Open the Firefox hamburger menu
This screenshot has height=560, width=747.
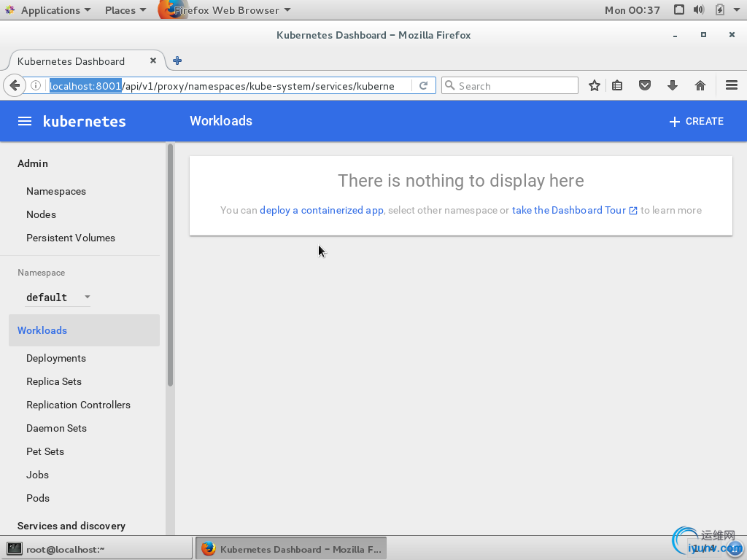point(732,86)
